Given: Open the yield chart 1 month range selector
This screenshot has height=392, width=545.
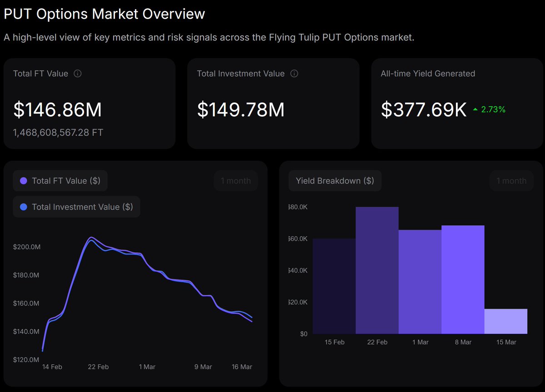Looking at the screenshot, I should point(511,181).
